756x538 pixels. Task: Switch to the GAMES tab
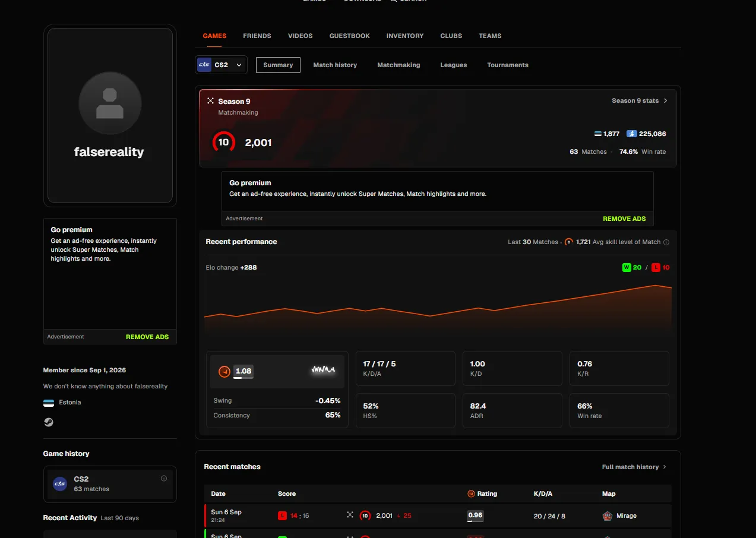tap(214, 36)
